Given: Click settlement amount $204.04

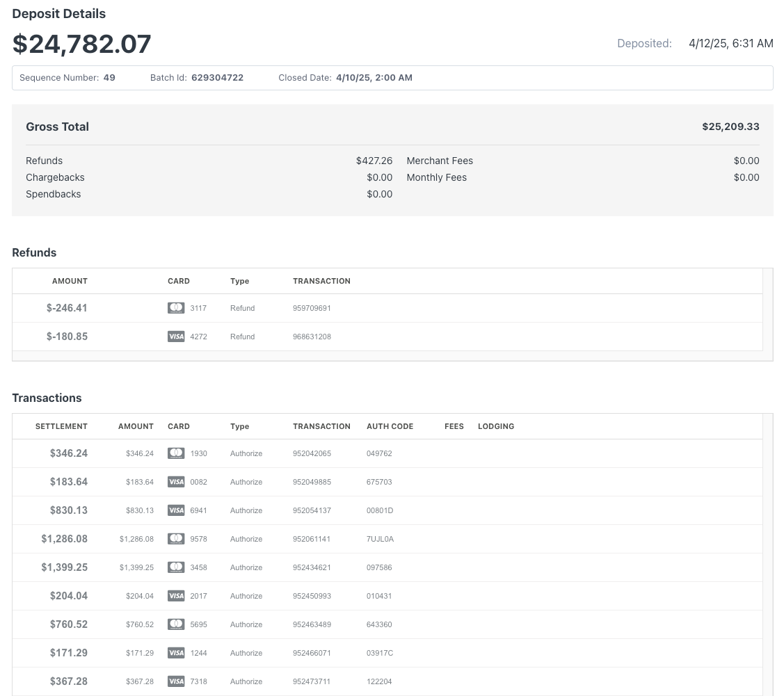Looking at the screenshot, I should point(68,596).
